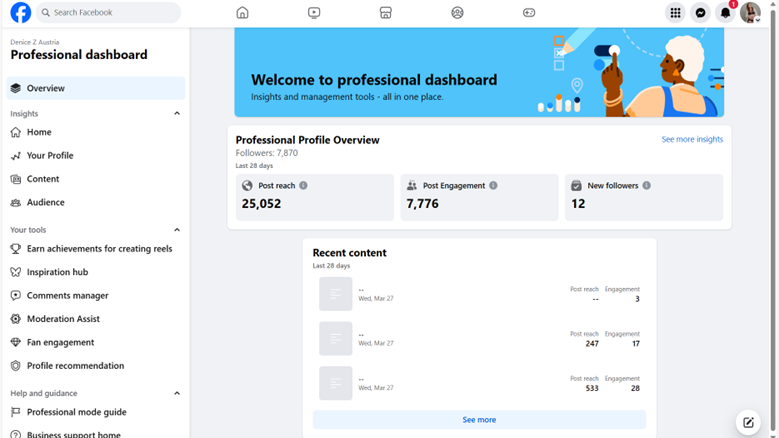The height and width of the screenshot is (438, 779).
Task: Focus the Search Facebook field
Action: [x=108, y=12]
